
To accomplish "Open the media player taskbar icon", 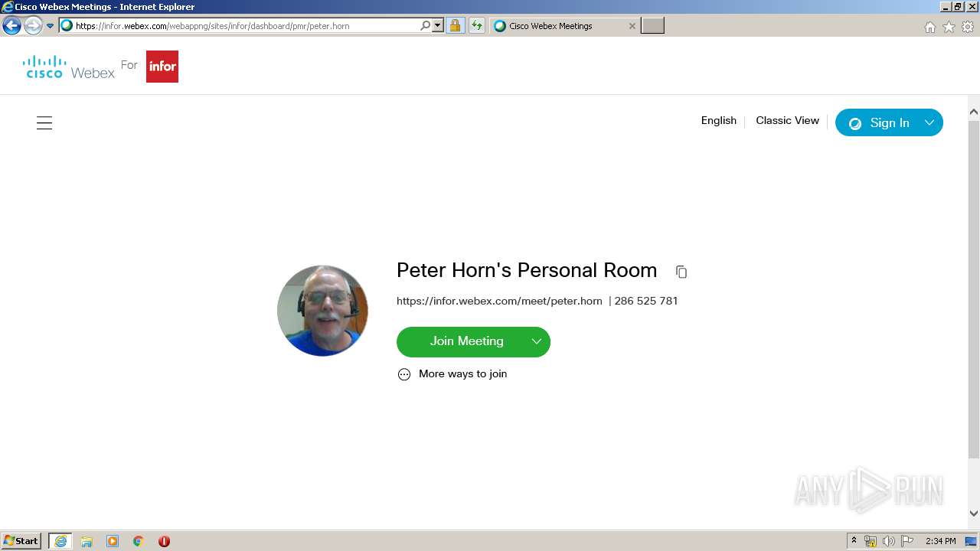I will click(113, 541).
